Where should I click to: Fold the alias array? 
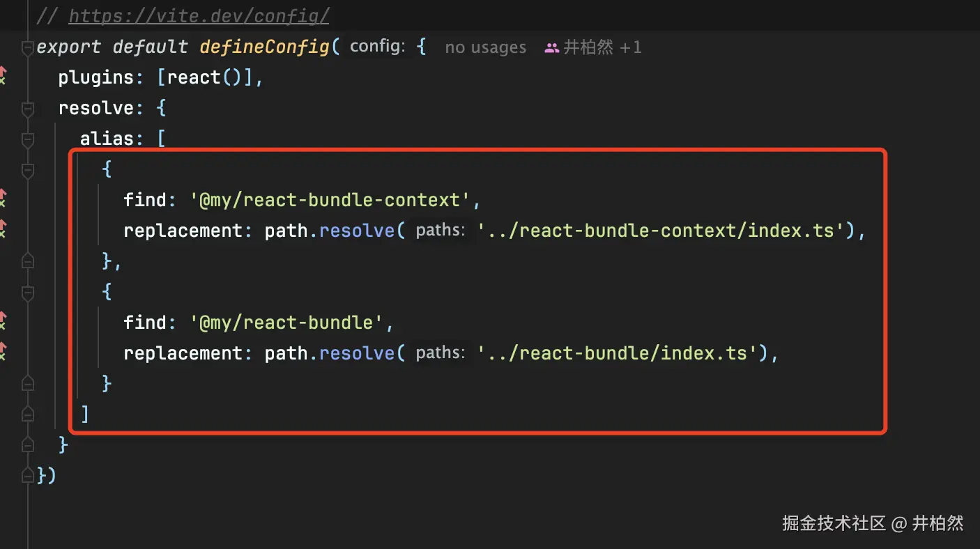pos(28,139)
